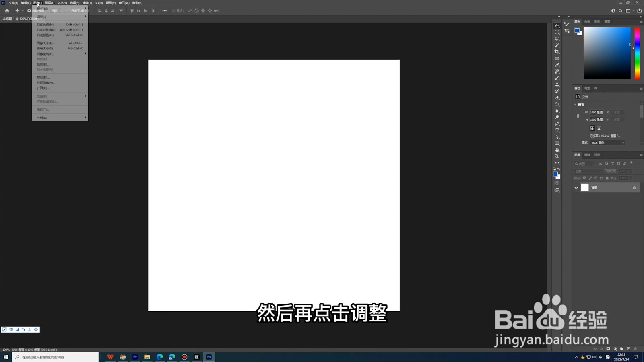Open the layer filter 类型 dropdown
The image size is (644, 362).
[x=584, y=164]
